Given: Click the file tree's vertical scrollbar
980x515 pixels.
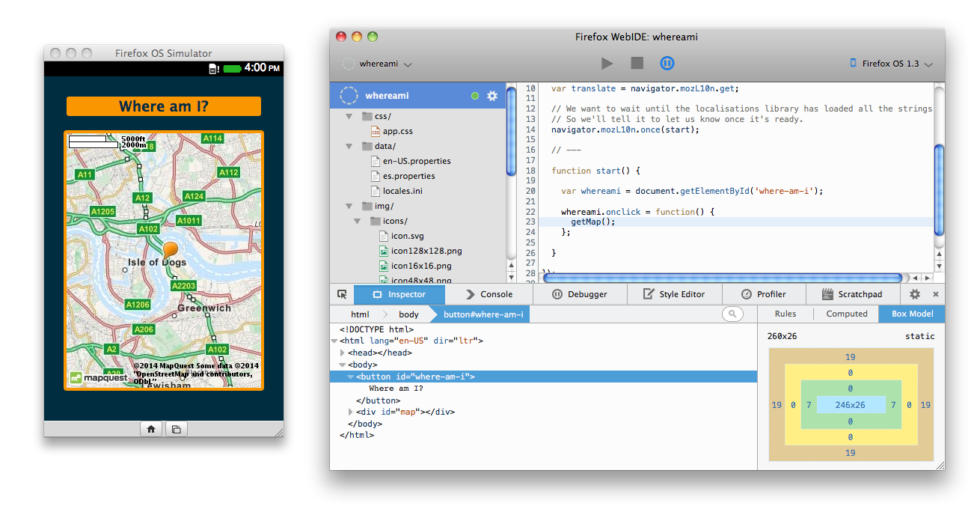Looking at the screenshot, I should click(x=511, y=131).
